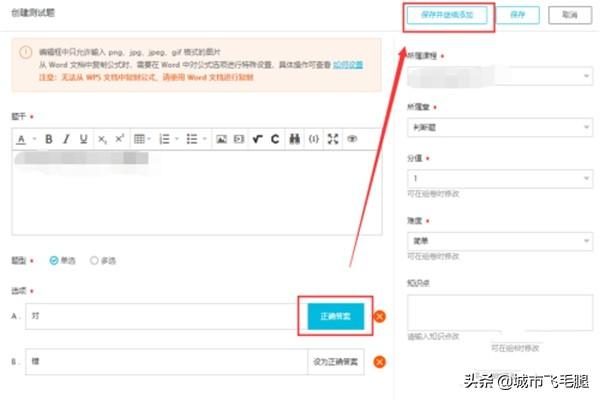Expand the question type dropdown showing 判断题
This screenshot has height=400, width=600.
[x=500, y=128]
